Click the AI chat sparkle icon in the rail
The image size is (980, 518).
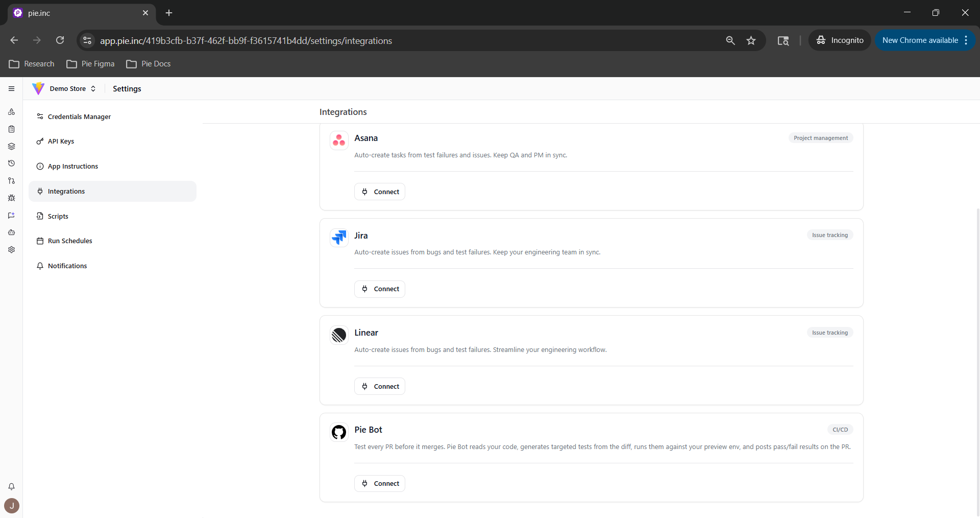tap(11, 216)
